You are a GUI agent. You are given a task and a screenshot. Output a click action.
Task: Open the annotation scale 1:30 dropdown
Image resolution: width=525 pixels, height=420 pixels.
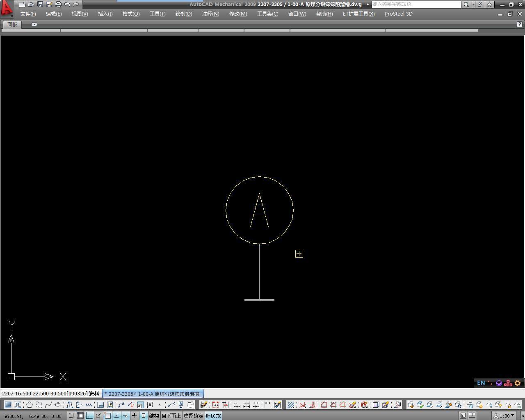click(x=504, y=415)
